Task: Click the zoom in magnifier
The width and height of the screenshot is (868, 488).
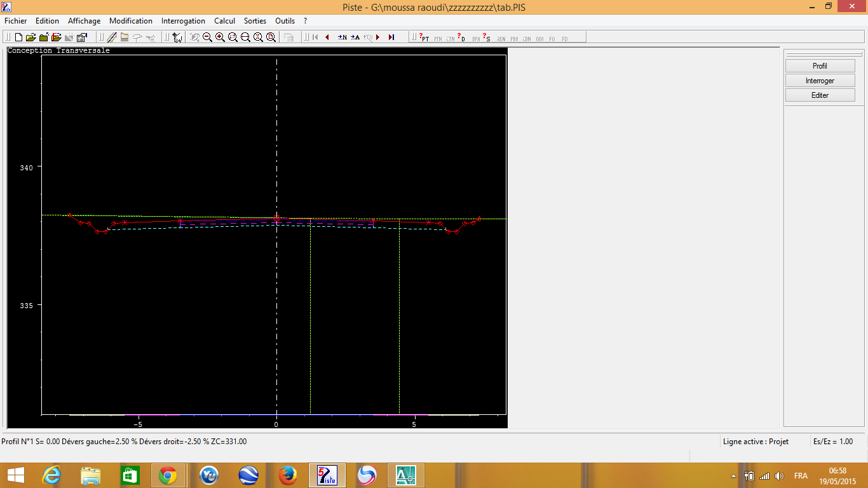Action: pos(220,37)
